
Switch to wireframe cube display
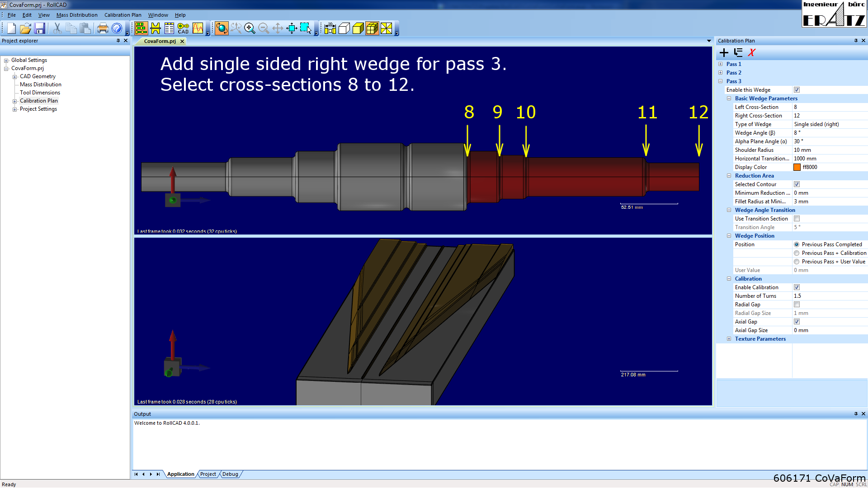(x=344, y=28)
